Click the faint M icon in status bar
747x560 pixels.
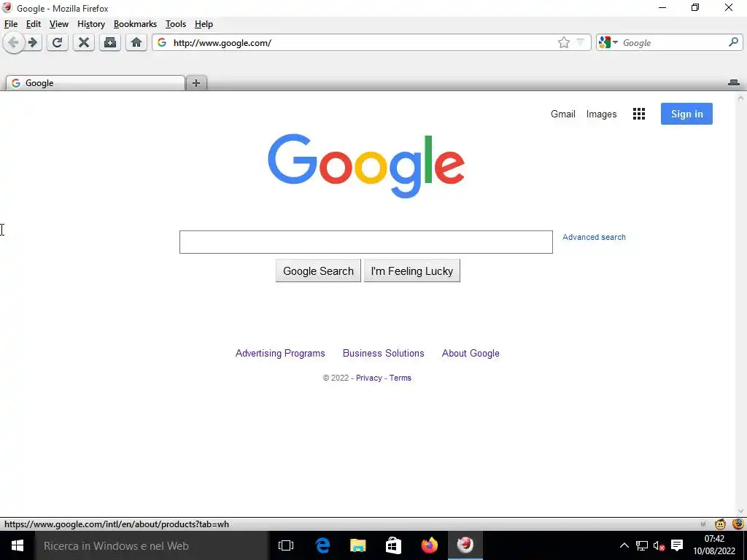(703, 524)
